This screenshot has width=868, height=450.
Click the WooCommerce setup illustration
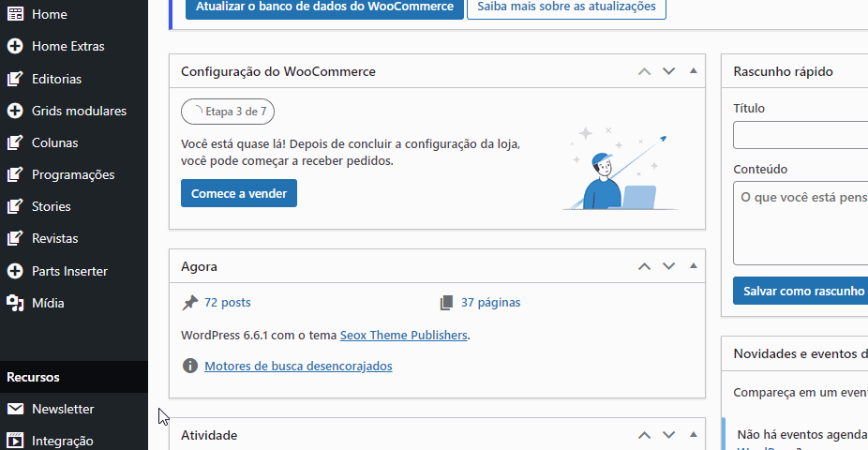pyautogui.click(x=620, y=168)
